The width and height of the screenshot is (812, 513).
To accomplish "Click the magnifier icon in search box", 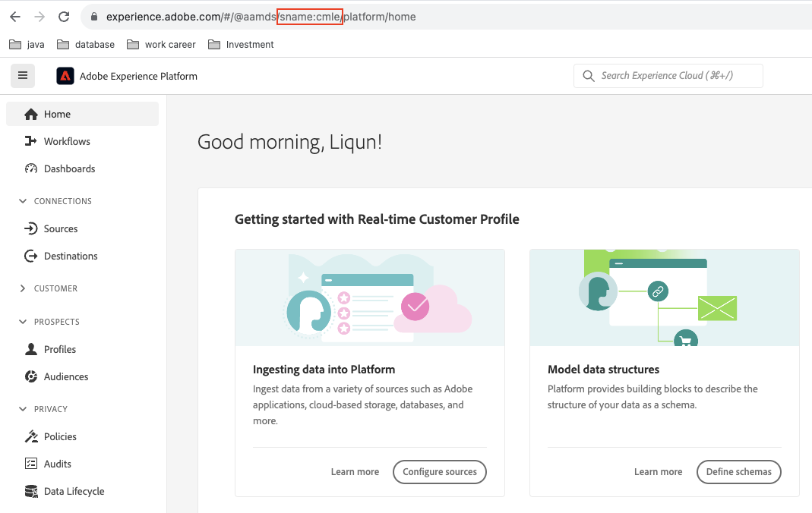I will point(588,76).
